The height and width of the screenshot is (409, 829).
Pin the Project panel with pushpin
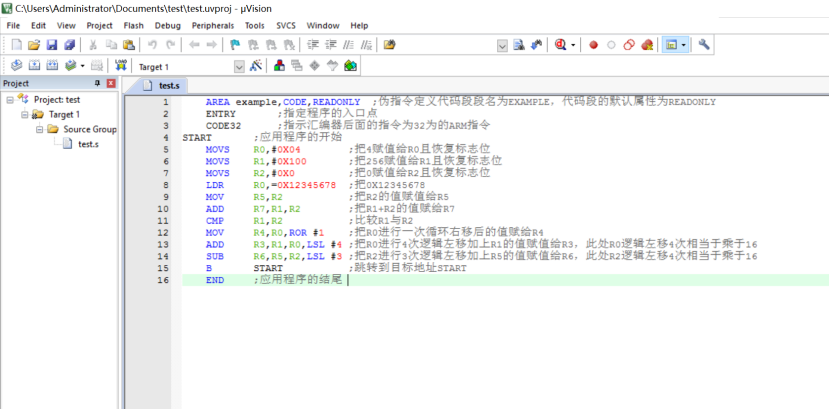click(97, 83)
